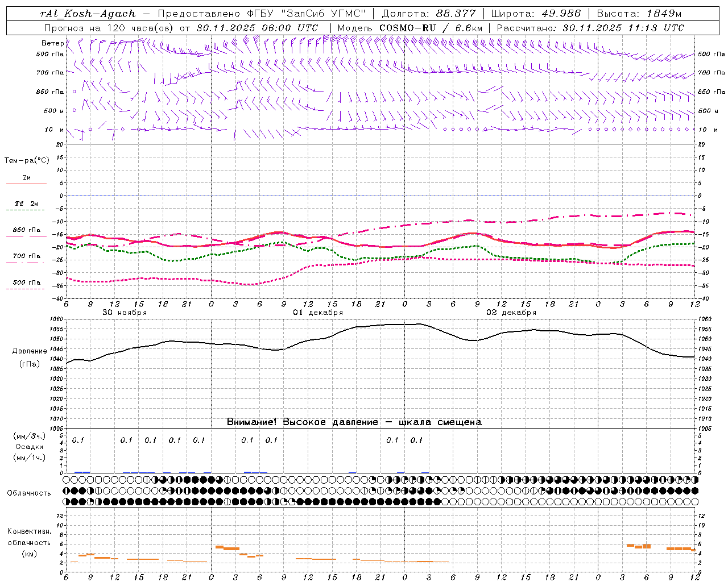Click the 20 value on right temperature axis

click(x=701, y=145)
